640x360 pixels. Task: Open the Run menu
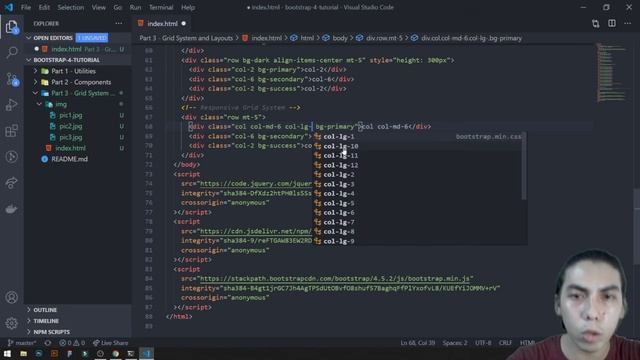[135, 7]
